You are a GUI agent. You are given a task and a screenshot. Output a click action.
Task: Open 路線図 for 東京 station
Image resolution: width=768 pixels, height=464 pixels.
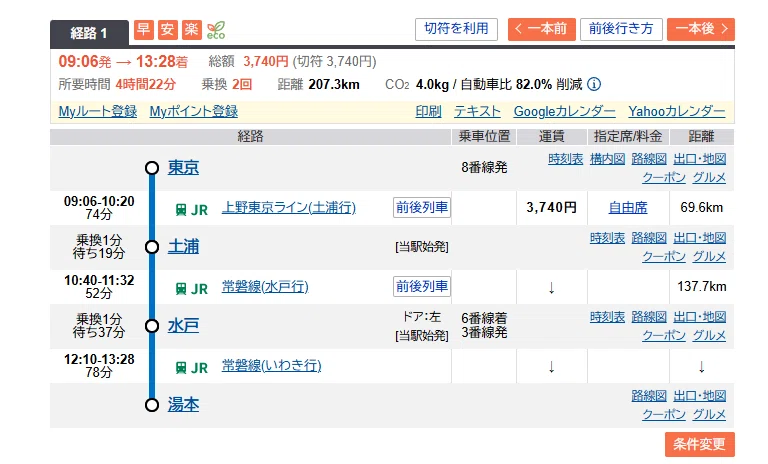(649, 159)
